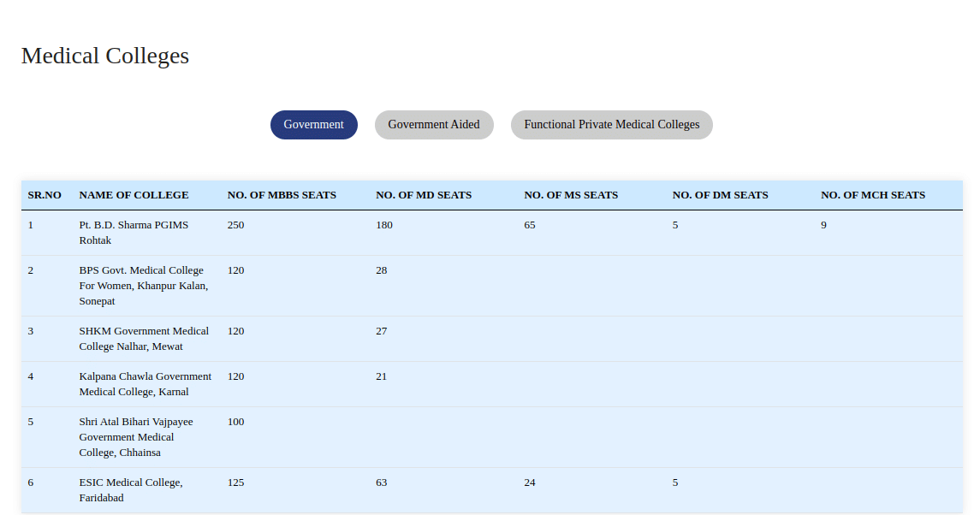Click the No. of MBBS Seats header

tap(282, 195)
